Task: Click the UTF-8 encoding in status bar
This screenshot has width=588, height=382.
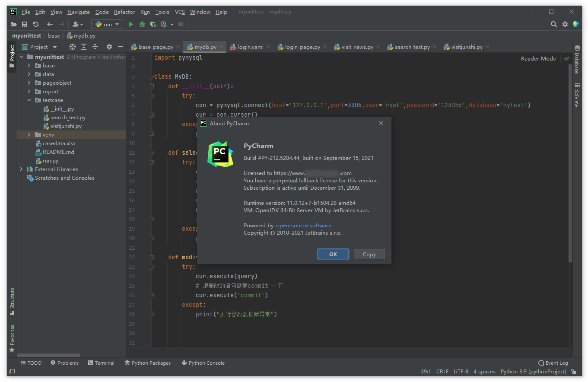Action: (x=461, y=372)
